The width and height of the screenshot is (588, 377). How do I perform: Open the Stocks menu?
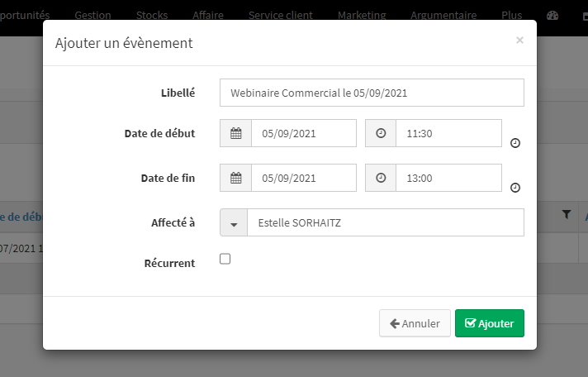pos(152,16)
